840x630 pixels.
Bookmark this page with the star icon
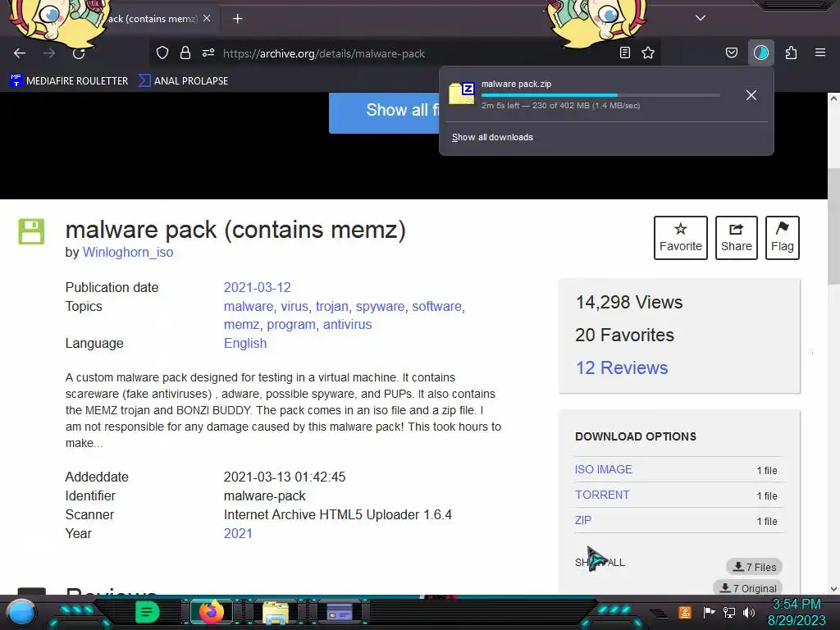tap(648, 53)
